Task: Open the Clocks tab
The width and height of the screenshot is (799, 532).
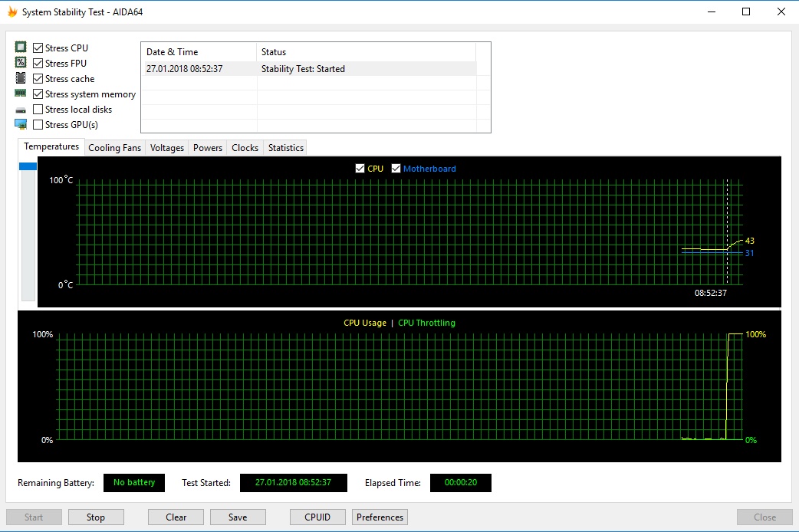Action: point(245,148)
